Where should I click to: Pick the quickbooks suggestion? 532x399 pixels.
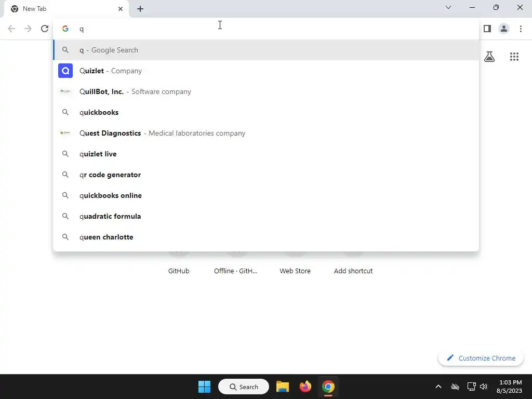pyautogui.click(x=266, y=112)
